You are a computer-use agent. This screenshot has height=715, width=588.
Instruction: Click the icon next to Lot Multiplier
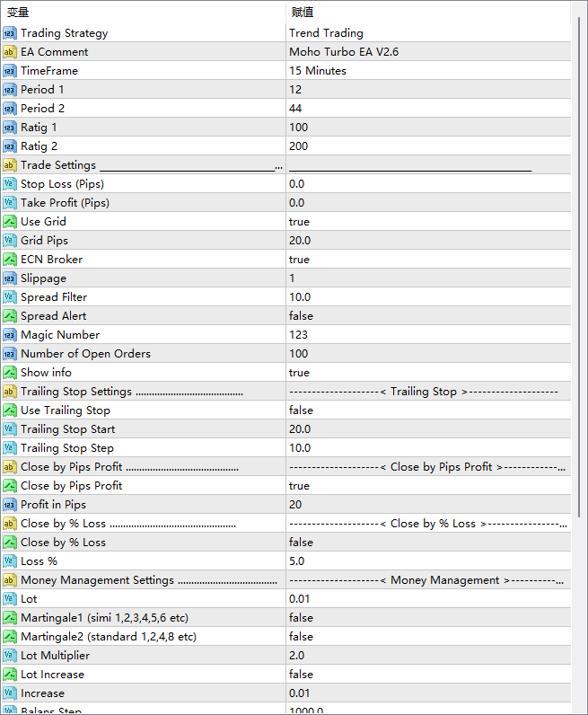coord(10,656)
